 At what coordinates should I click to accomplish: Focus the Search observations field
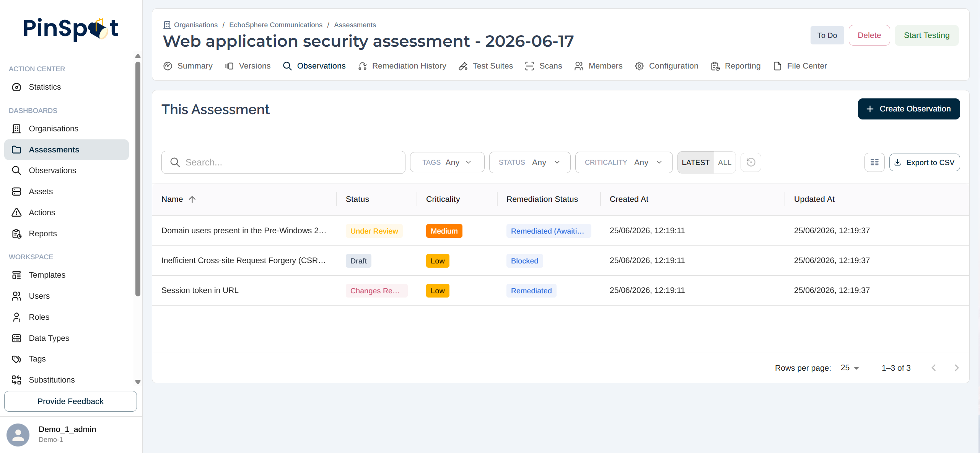[x=283, y=162]
